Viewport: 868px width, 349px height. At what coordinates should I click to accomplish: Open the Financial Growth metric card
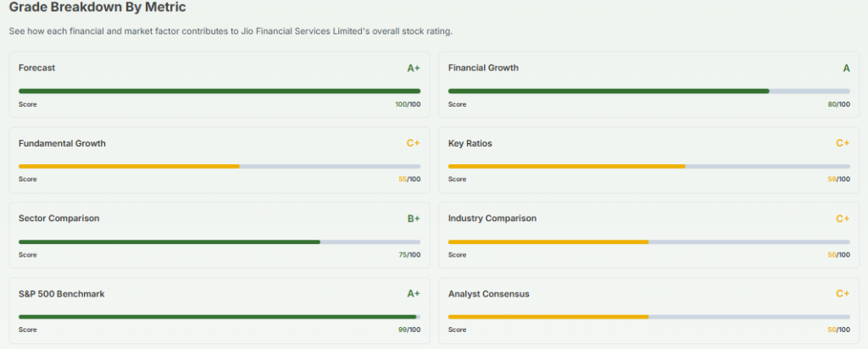click(x=648, y=85)
